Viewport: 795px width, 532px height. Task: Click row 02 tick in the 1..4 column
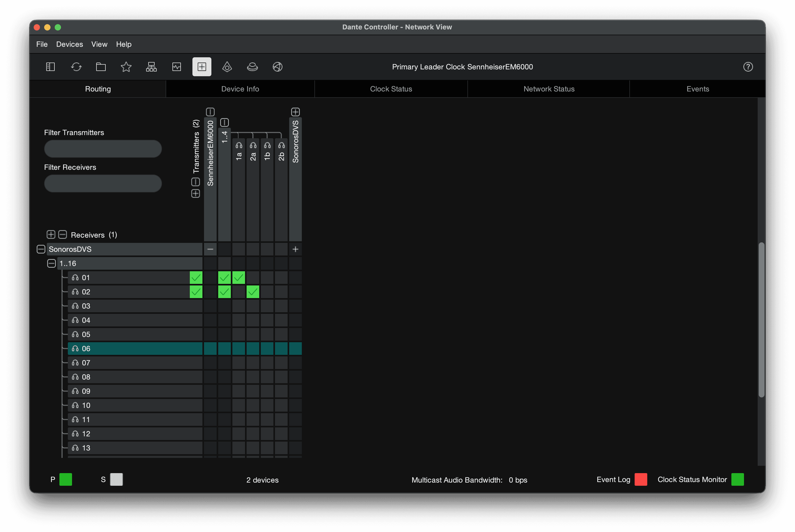coord(224,292)
